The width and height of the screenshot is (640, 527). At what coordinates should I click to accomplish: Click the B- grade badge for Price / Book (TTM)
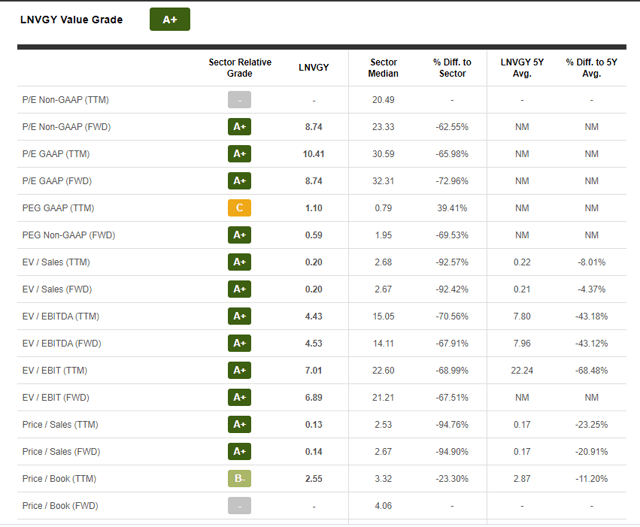point(239,478)
